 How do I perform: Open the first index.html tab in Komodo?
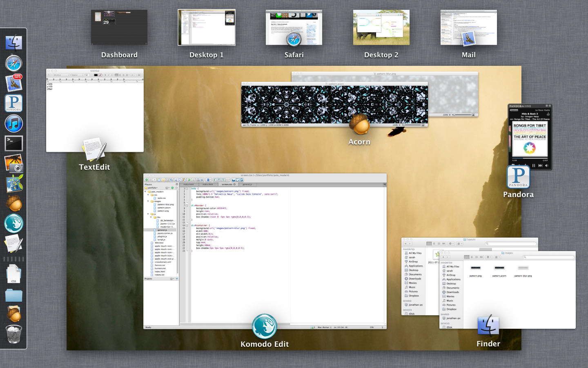189,184
